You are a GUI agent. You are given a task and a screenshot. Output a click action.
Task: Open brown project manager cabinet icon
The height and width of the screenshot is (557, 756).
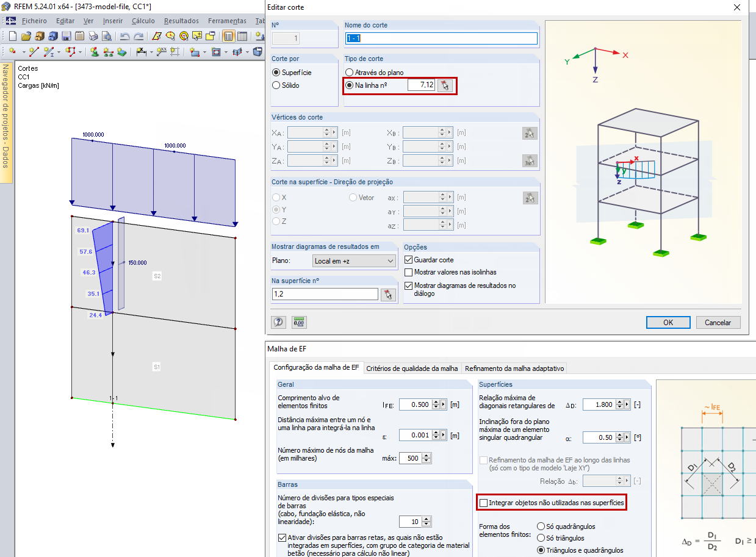pos(40,36)
